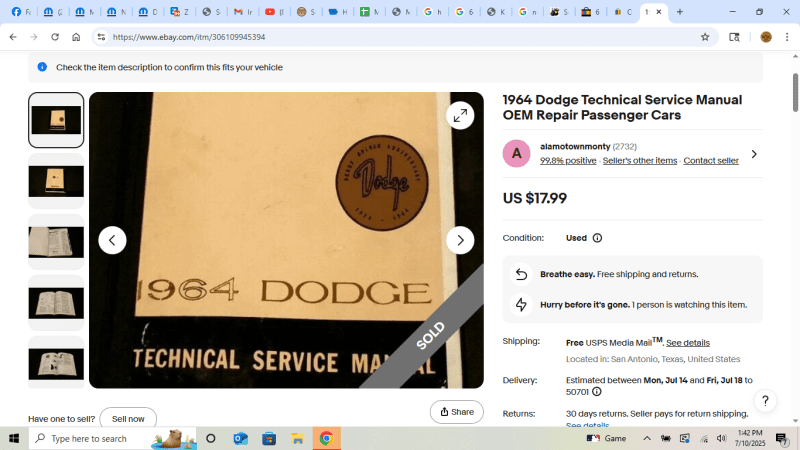Open condition Used info icon
This screenshot has height=450, width=800.
[597, 238]
